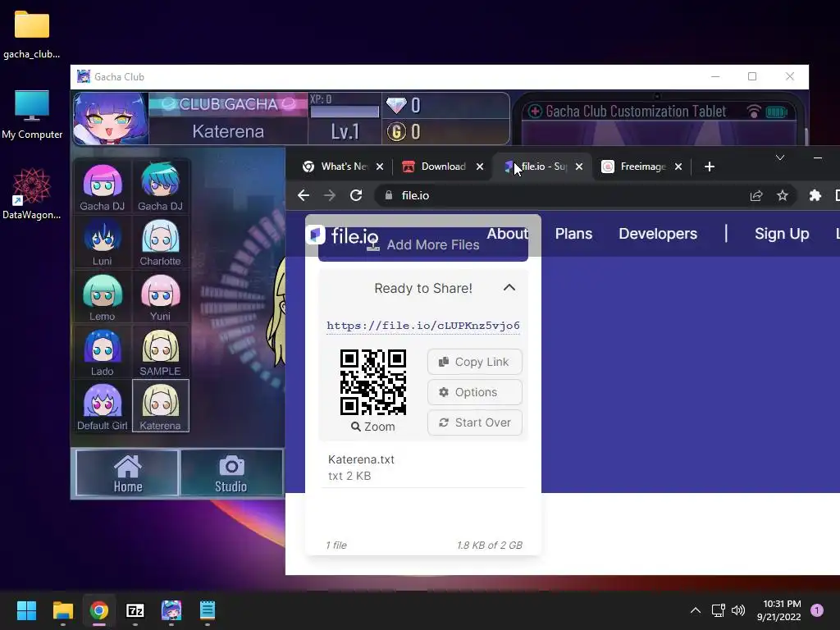Pick the Yuni character slot
This screenshot has height=630, width=840.
[x=160, y=297]
